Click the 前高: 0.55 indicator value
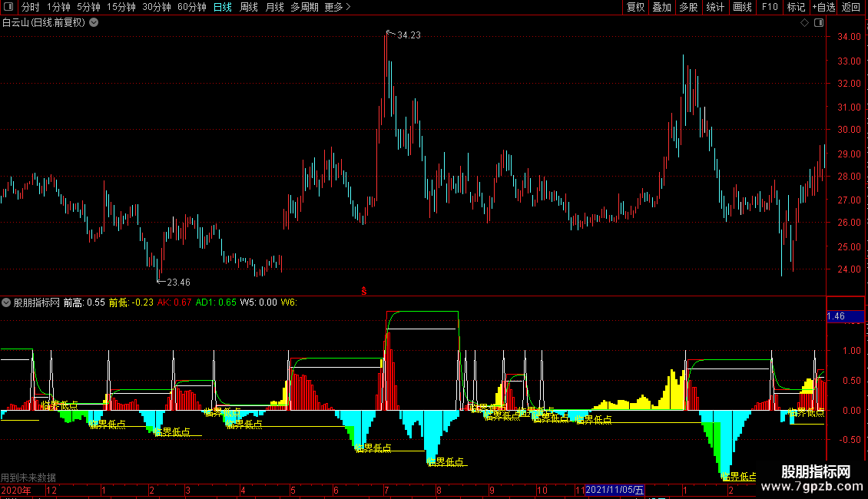 tap(84, 302)
